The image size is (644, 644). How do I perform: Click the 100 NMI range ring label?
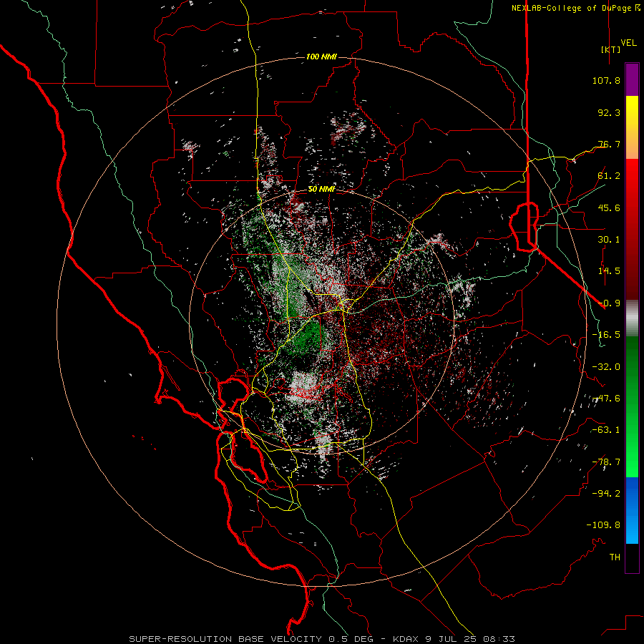321,57
